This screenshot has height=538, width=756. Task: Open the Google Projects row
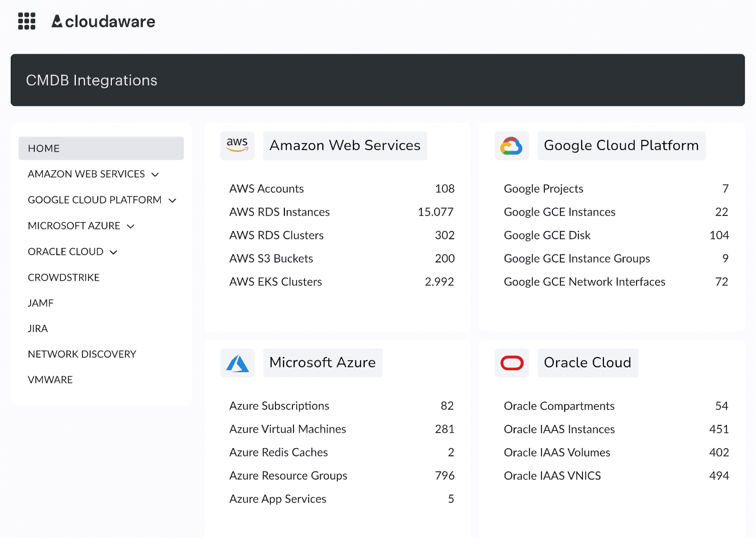pos(617,189)
